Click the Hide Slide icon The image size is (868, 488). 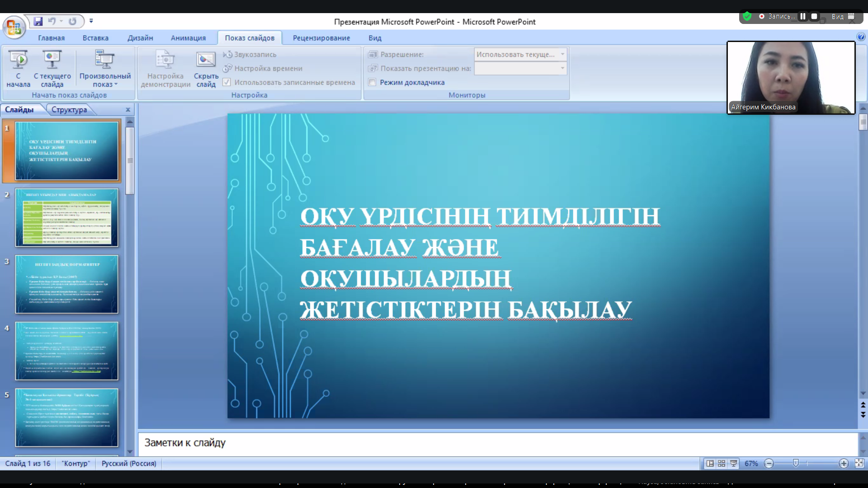coord(206,60)
